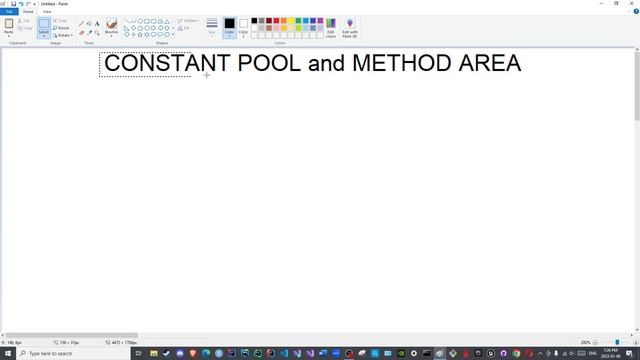Click Edit with Paint 3D
This screenshot has height=360, width=640.
tap(350, 28)
